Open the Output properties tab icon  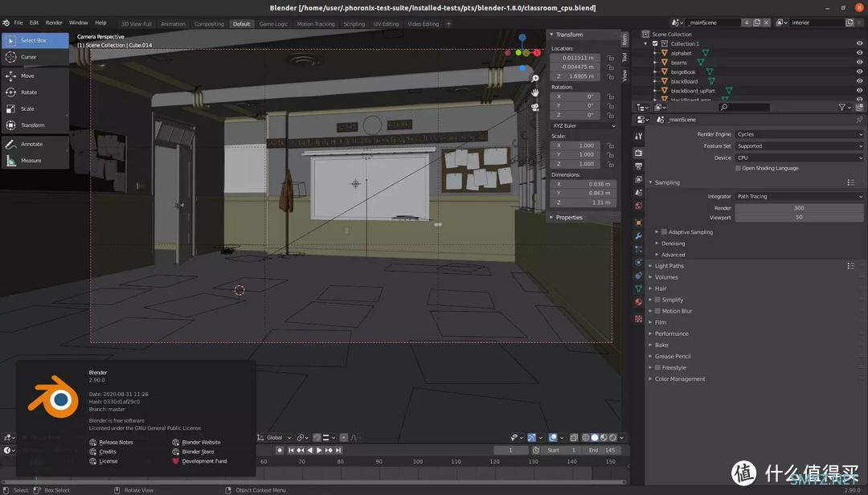(x=638, y=166)
